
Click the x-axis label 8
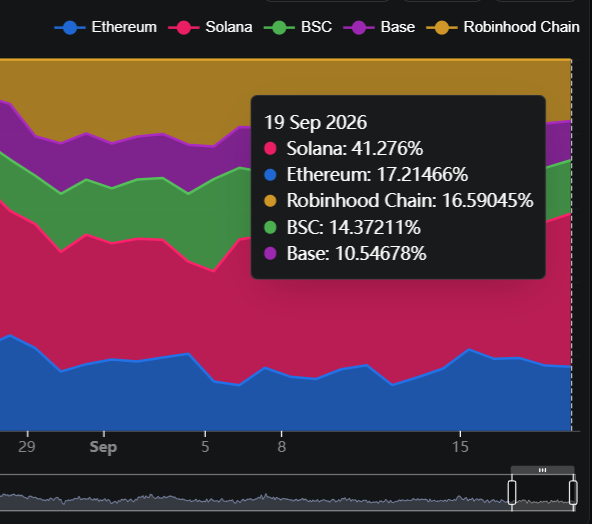[x=282, y=447]
